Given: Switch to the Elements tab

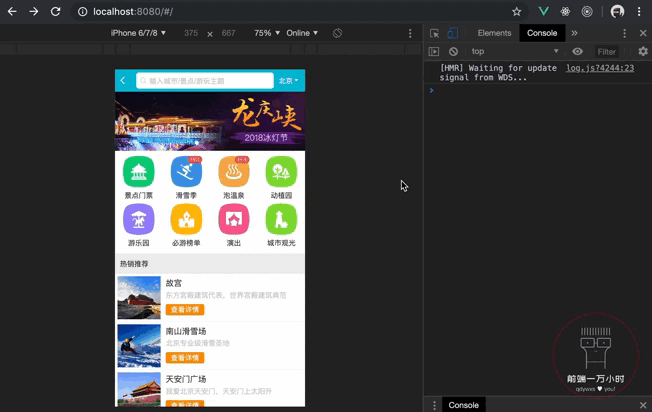Looking at the screenshot, I should point(494,33).
